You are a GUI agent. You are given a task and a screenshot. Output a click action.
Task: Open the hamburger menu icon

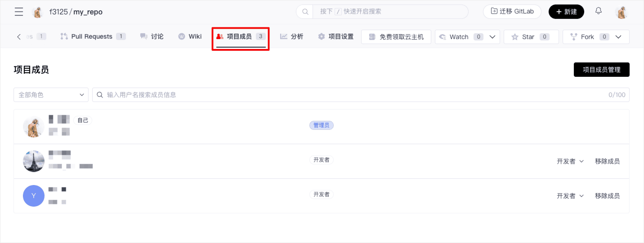pos(19,12)
